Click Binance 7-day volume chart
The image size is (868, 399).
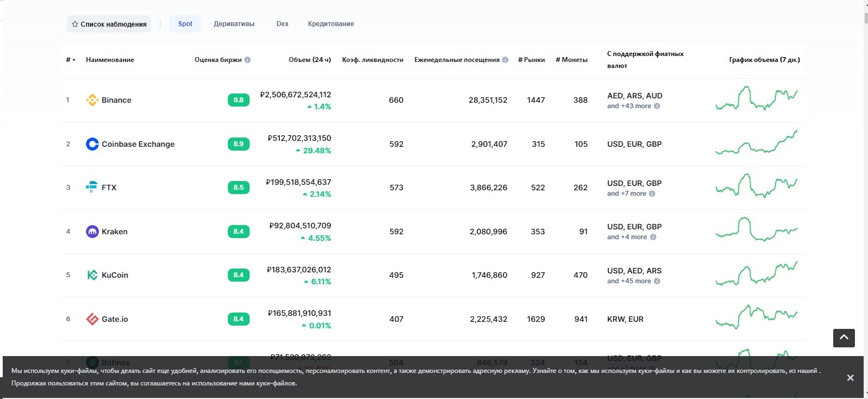[x=757, y=98]
